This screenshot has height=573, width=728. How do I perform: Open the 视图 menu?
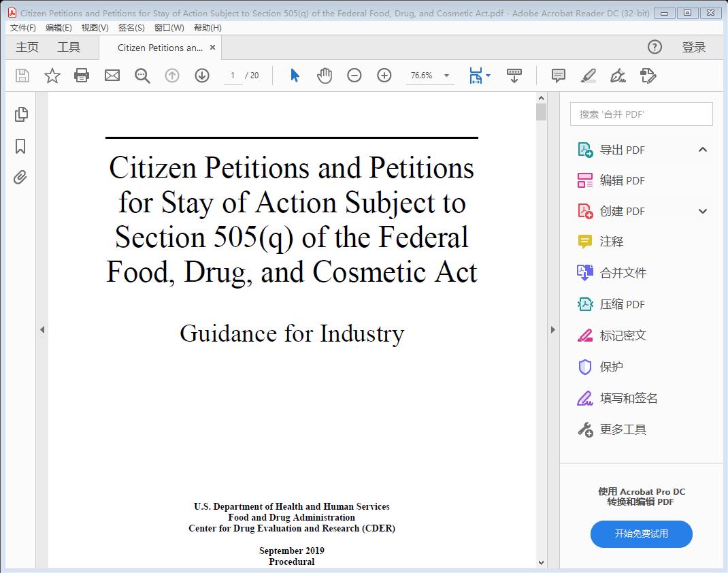(x=95, y=28)
